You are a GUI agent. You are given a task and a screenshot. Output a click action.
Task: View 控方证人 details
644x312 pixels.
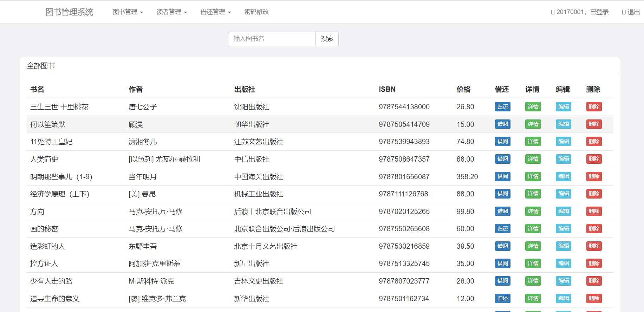pos(533,264)
